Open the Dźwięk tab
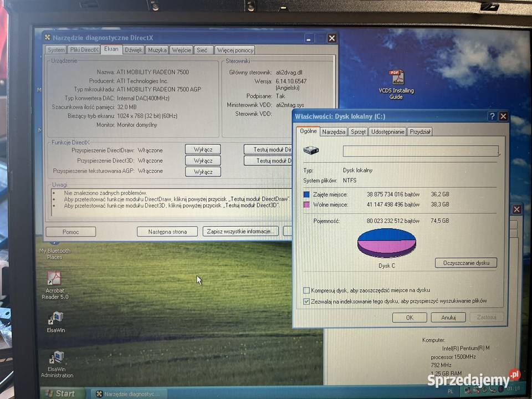532x399 pixels. point(134,50)
